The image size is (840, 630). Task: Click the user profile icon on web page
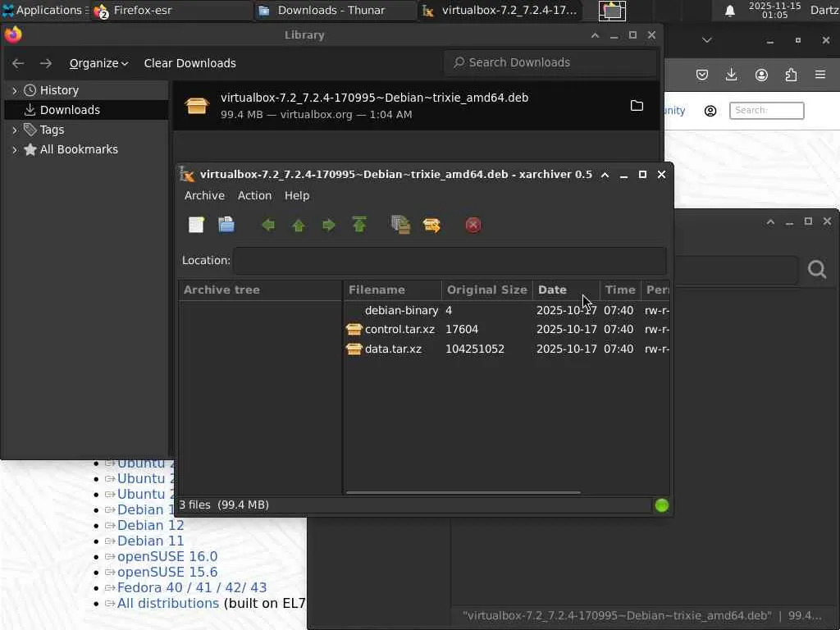710,111
